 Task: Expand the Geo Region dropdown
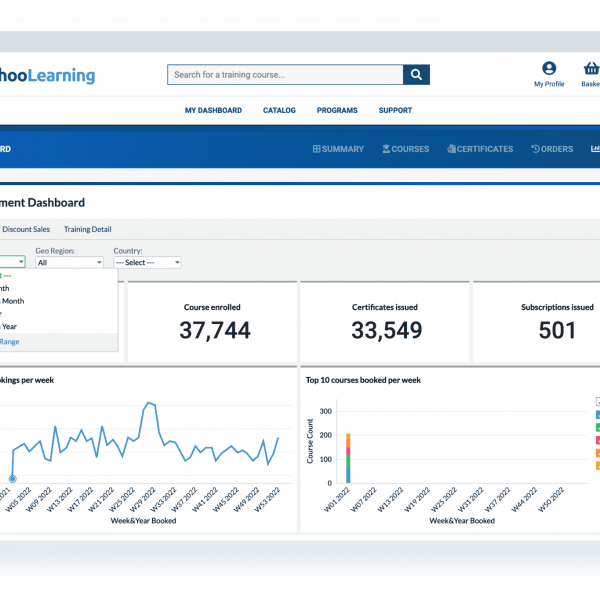[69, 262]
